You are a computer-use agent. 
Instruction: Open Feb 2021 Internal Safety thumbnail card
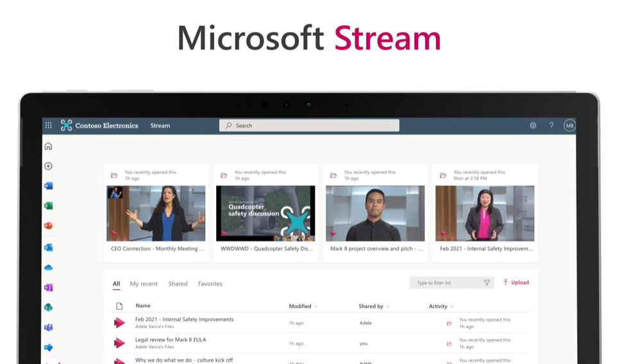[485, 213]
